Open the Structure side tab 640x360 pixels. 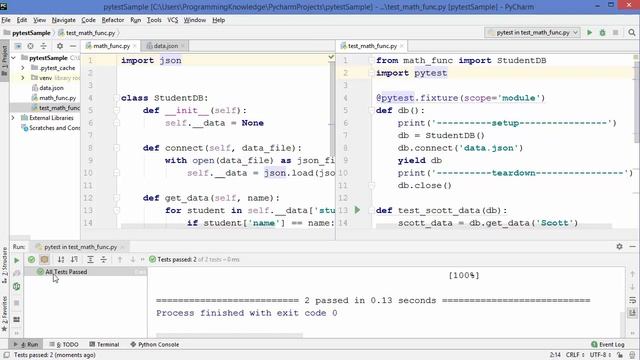tap(4, 265)
